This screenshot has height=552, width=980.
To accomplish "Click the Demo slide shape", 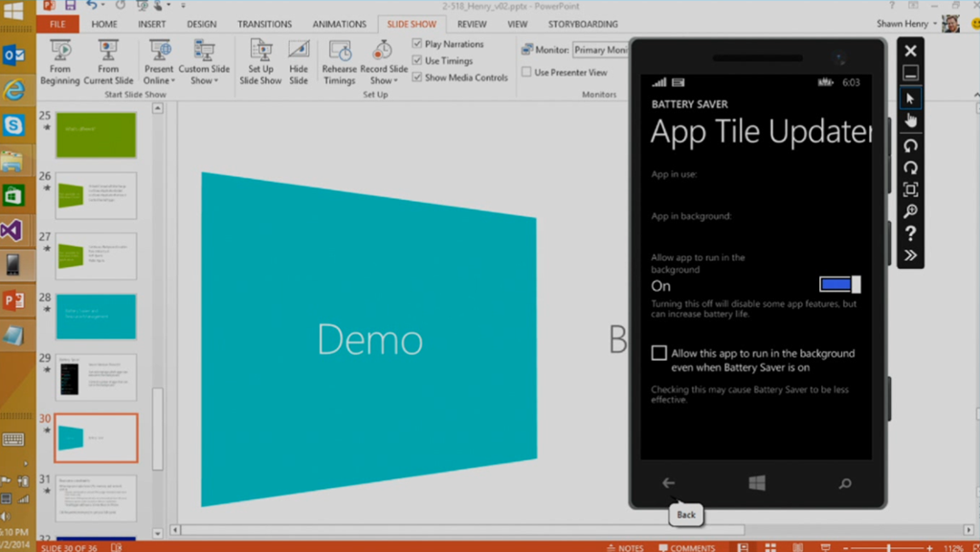I will 368,339.
